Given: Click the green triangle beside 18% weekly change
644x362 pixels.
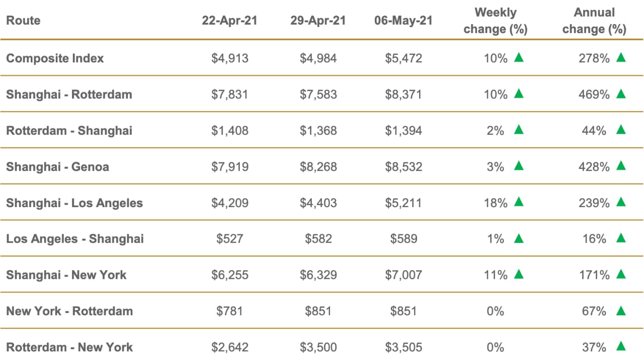Looking at the screenshot, I should (519, 202).
